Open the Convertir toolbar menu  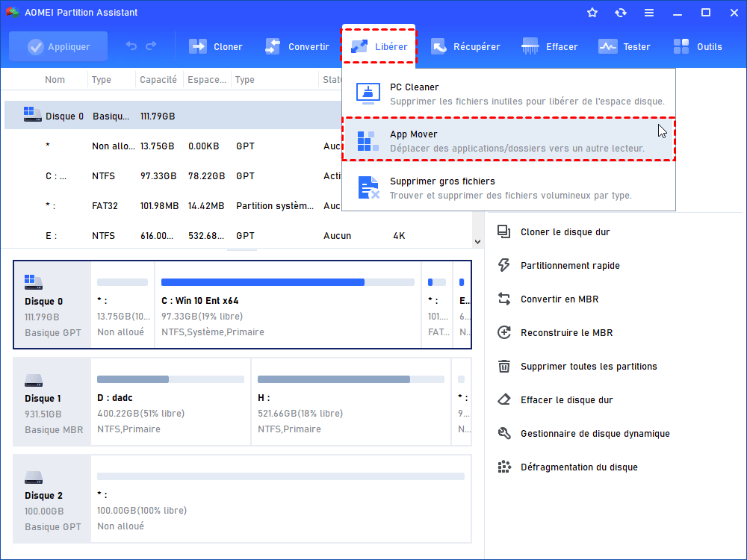click(297, 46)
